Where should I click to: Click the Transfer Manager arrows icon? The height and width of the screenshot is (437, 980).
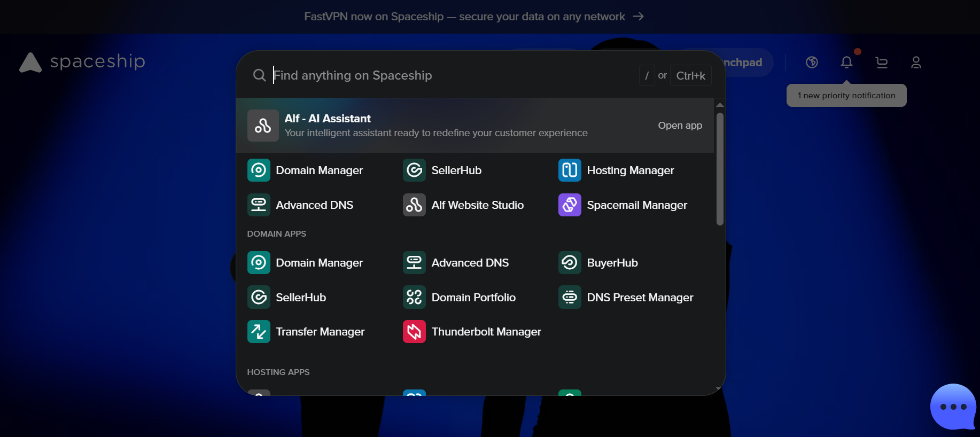click(259, 332)
